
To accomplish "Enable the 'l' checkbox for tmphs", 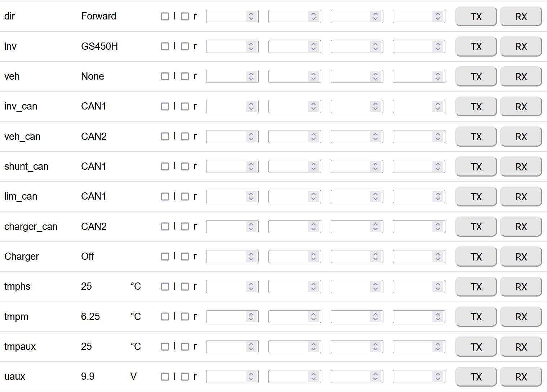I will click(x=165, y=286).
